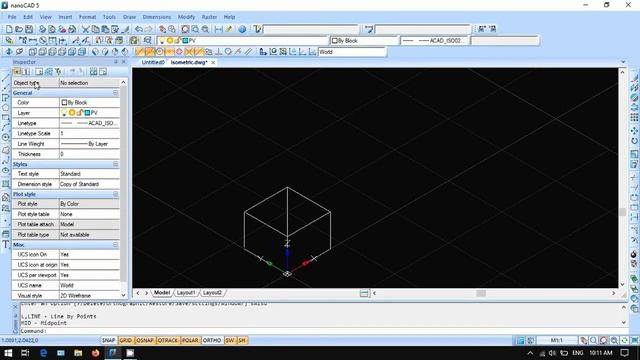This screenshot has width=640, height=360.
Task: Toggle SW button in status bar
Action: point(230,340)
